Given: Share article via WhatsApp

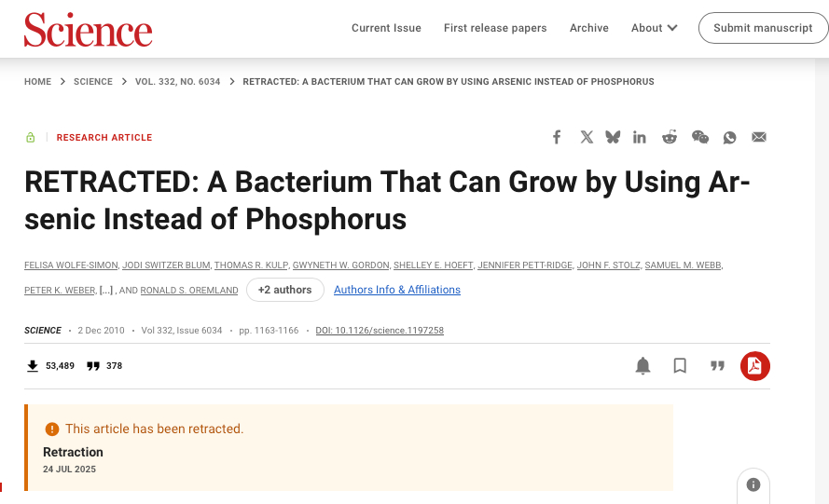Looking at the screenshot, I should tap(730, 137).
